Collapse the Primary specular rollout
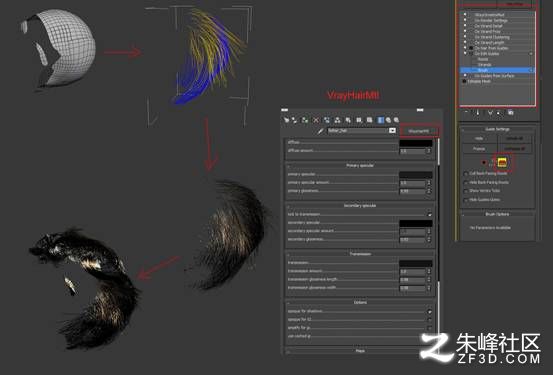553x375 pixels. click(360, 165)
